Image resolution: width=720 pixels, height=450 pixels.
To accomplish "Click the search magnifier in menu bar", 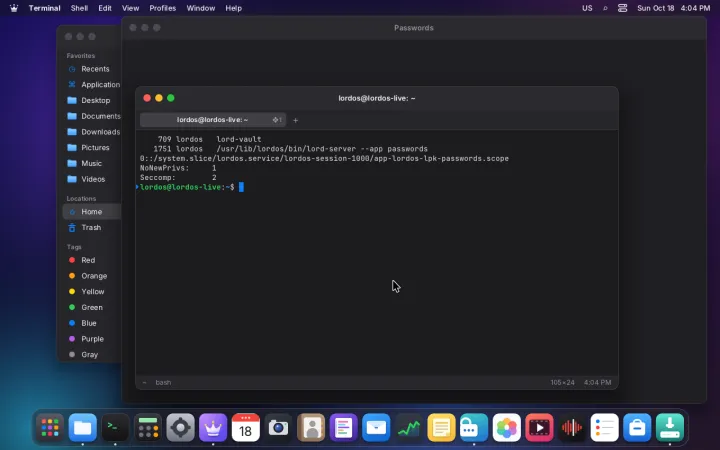I will coord(605,8).
